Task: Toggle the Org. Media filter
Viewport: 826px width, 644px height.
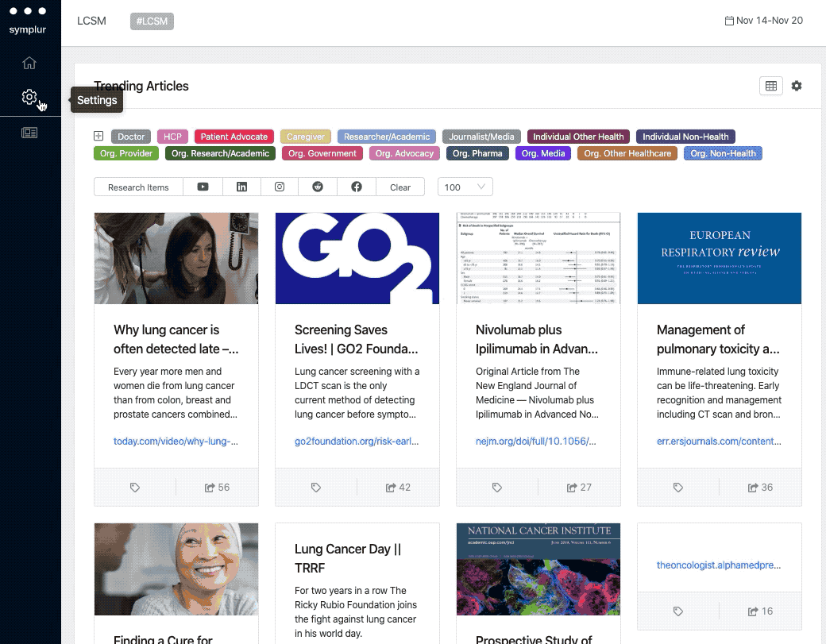Action: [x=543, y=154]
